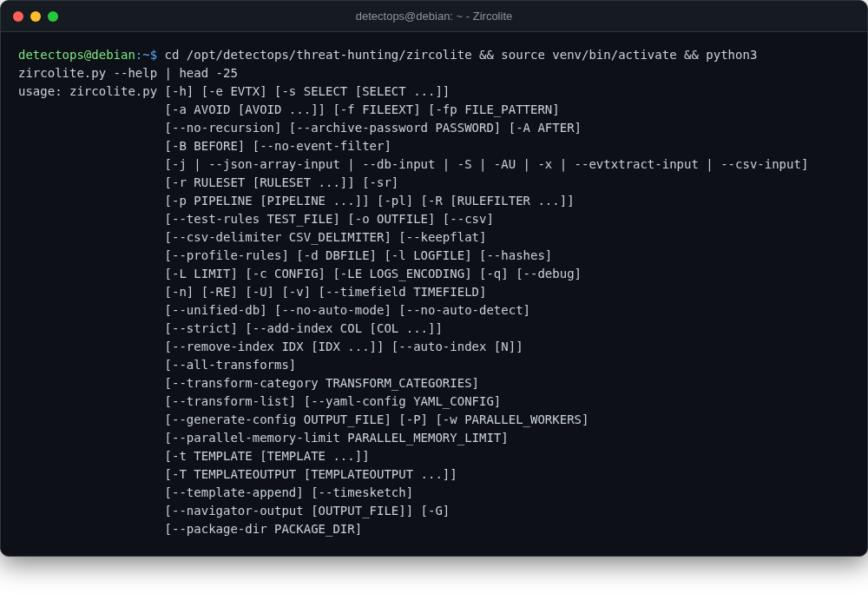
Task: Click 'head -25' in the command line
Action: (208, 73)
